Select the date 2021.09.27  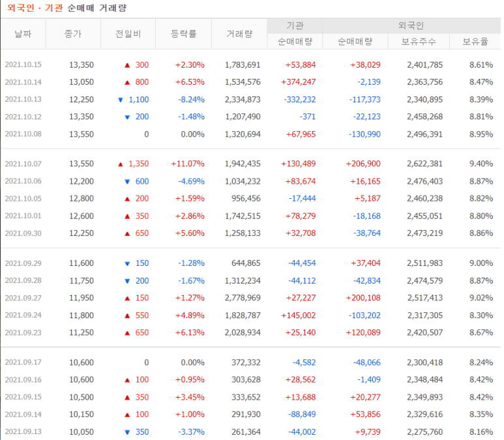(23, 298)
